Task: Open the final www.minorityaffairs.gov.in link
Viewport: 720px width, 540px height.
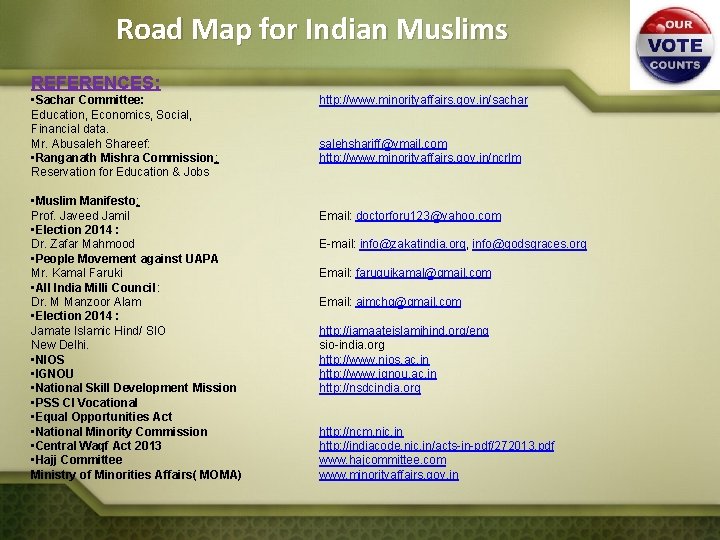Action: (x=389, y=475)
